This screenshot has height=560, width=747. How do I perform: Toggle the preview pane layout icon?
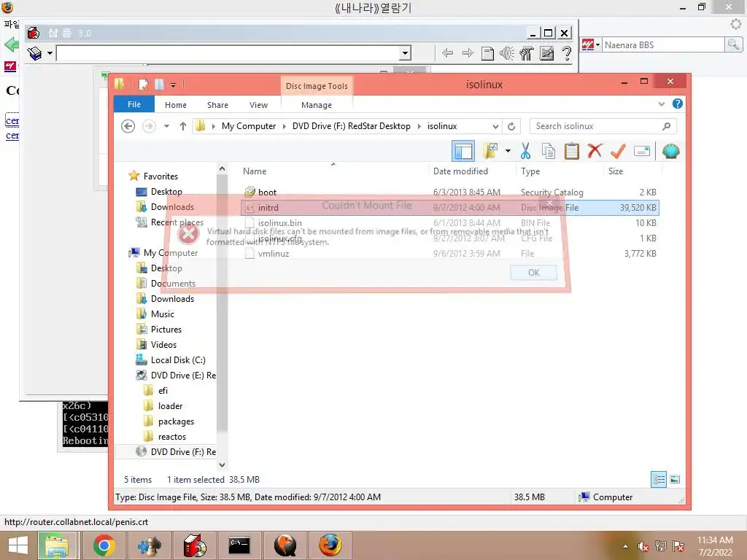[463, 152]
